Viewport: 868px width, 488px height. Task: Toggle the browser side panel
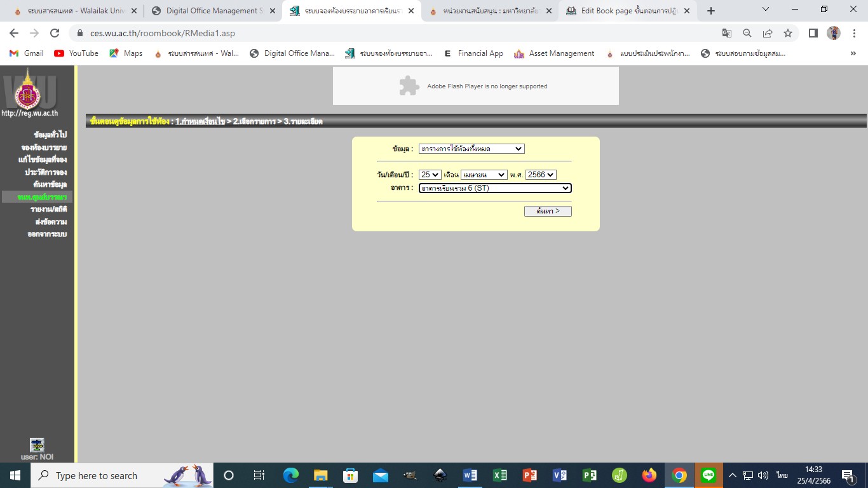click(813, 33)
